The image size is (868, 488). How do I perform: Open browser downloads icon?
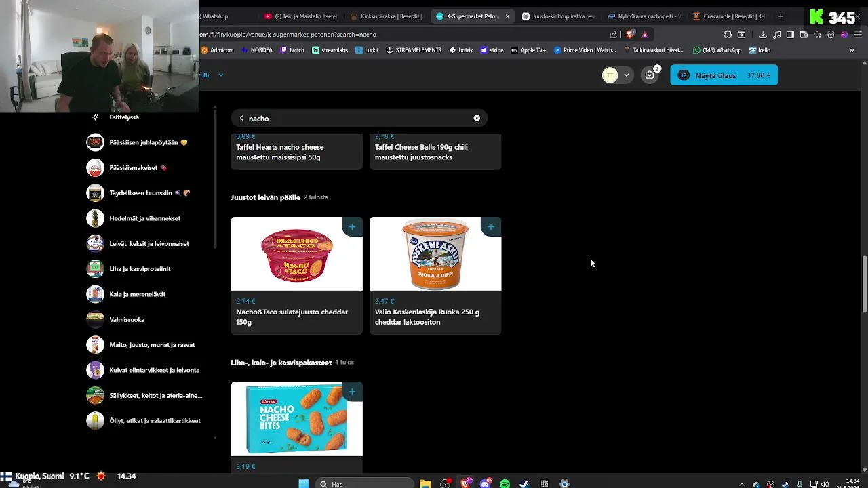pyautogui.click(x=763, y=35)
